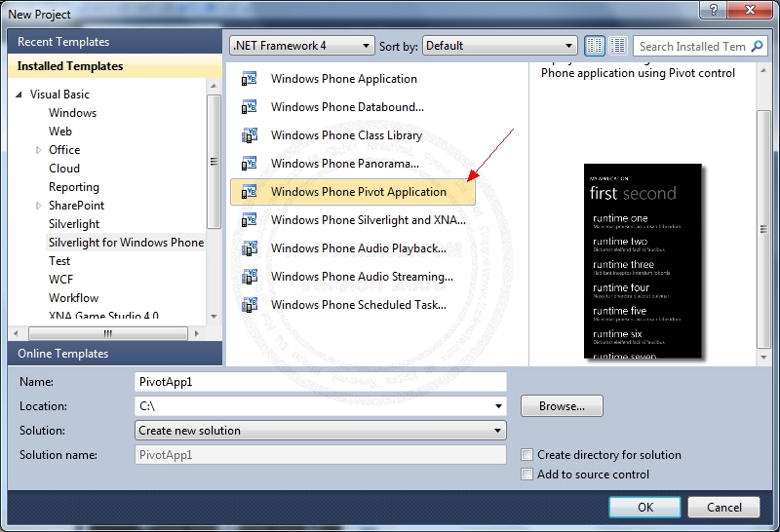Open the dialog Help question mark button
This screenshot has width=780, height=532.
[x=714, y=10]
